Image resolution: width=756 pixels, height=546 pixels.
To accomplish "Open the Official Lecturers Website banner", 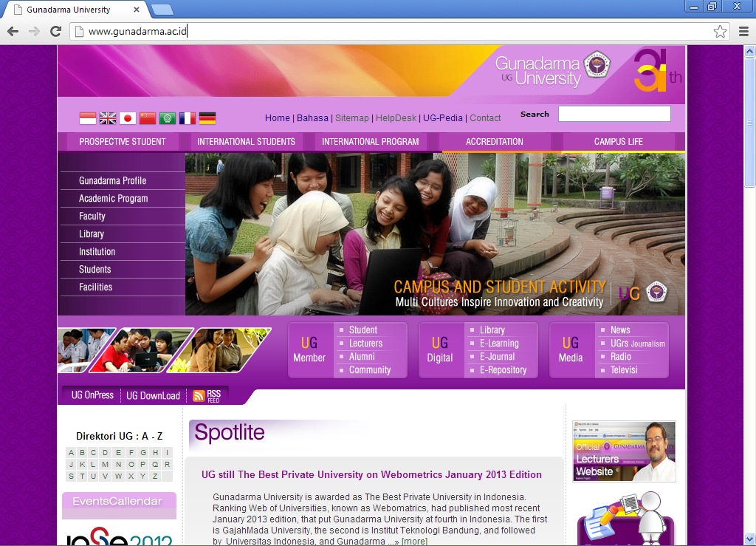I will (x=624, y=451).
